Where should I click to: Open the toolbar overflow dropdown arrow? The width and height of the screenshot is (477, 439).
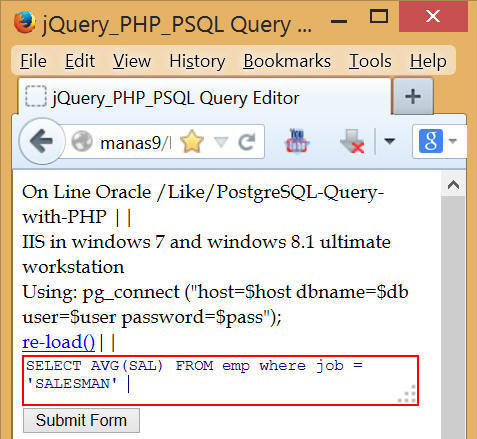coord(390,141)
